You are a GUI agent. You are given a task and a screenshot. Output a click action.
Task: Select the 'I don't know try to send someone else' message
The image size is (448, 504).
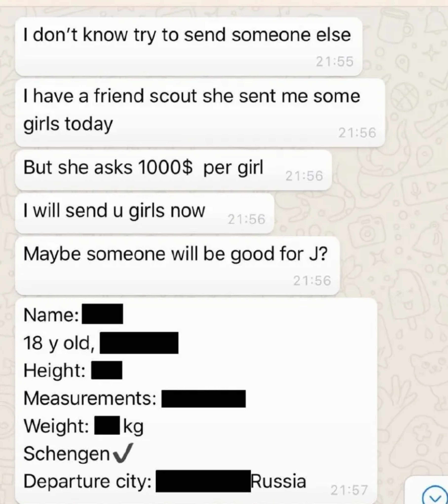[x=189, y=46]
